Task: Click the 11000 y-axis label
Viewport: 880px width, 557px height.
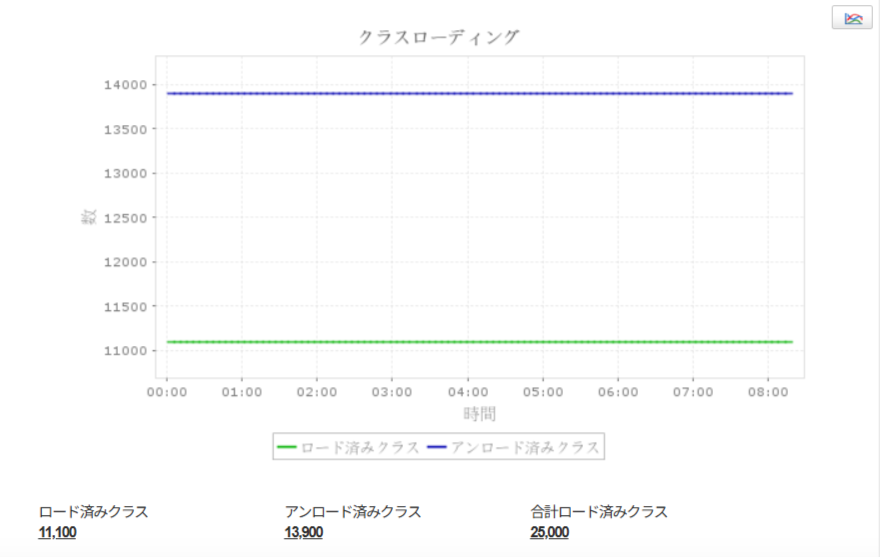Action: point(126,351)
